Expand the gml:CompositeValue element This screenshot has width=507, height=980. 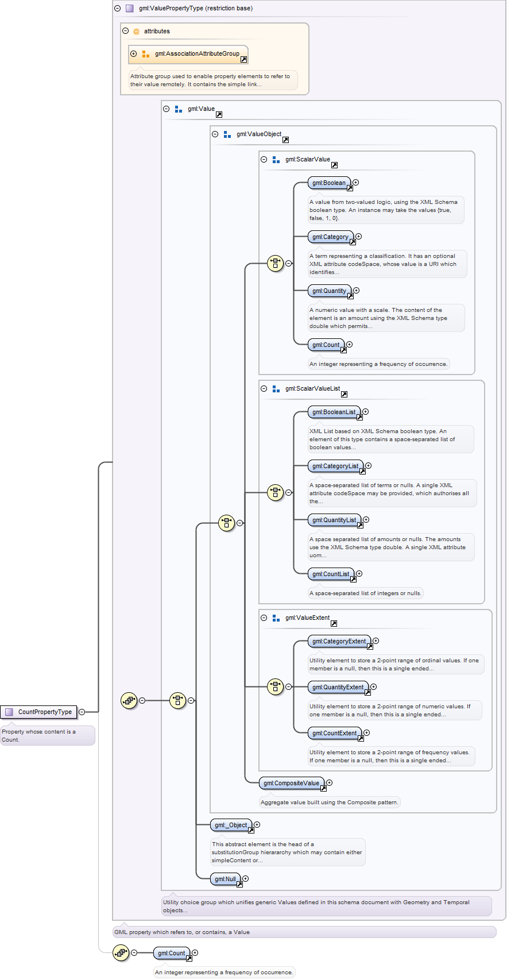(330, 782)
